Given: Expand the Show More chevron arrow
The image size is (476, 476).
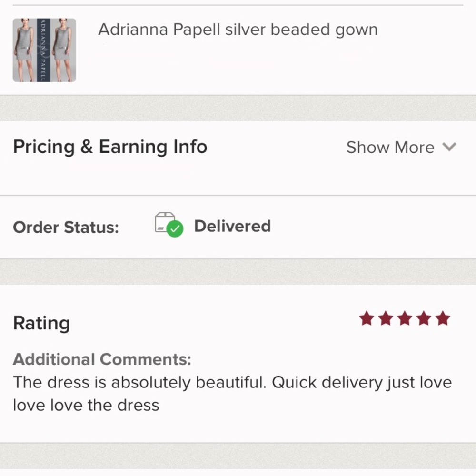Looking at the screenshot, I should pos(449,147).
